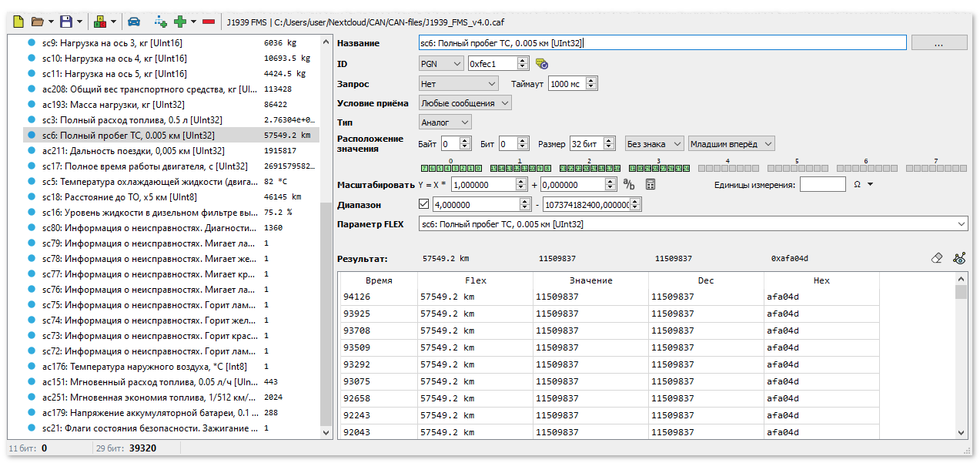
Task: Click the green plus add icon
Action: coord(180,22)
